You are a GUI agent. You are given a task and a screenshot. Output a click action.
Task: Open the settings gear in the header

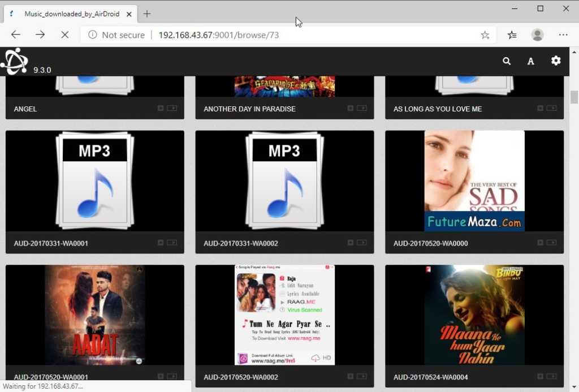(x=556, y=61)
